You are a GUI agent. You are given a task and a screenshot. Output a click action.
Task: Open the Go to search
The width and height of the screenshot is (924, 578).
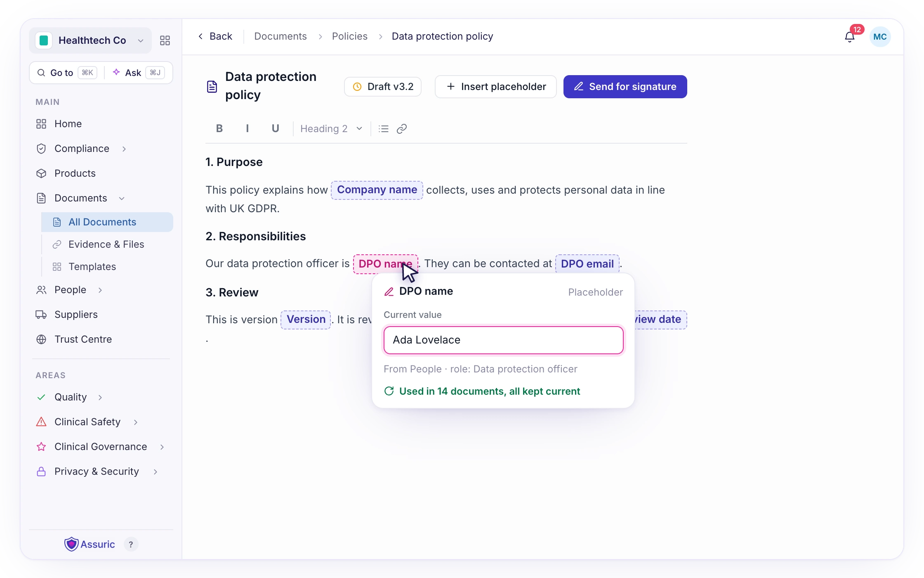[x=67, y=73]
